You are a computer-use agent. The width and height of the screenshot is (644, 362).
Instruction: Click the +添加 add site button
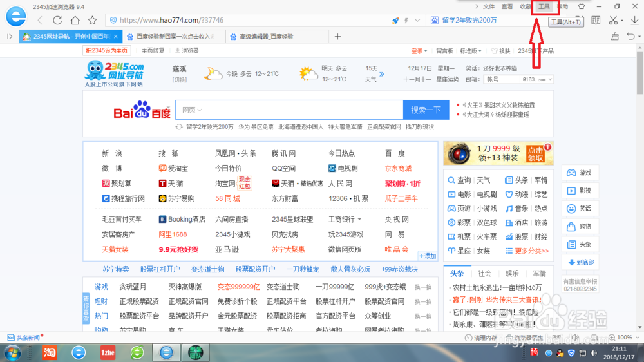pyautogui.click(x=428, y=256)
